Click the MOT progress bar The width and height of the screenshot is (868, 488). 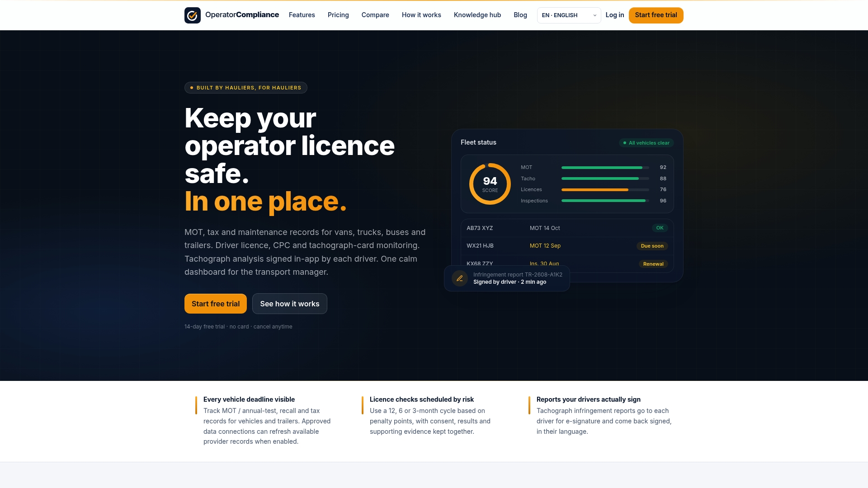605,168
